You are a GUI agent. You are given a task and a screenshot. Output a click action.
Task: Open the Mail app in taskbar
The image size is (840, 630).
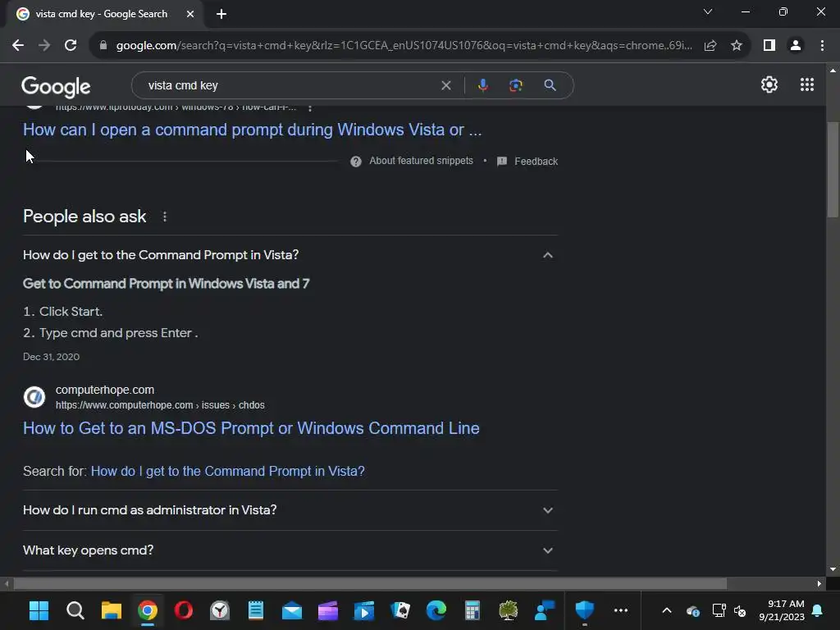click(x=292, y=610)
